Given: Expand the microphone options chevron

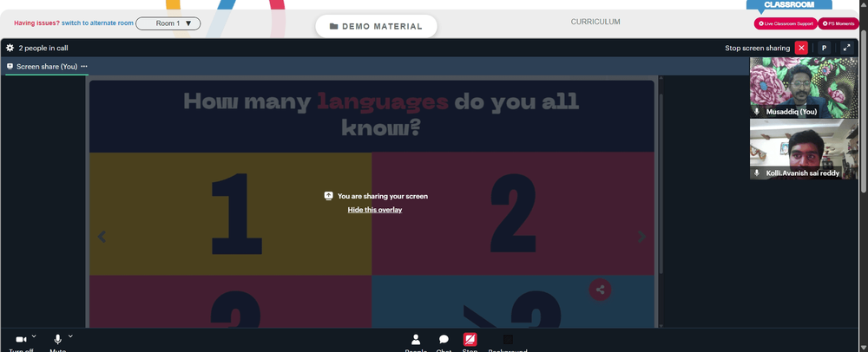Looking at the screenshot, I should 70,336.
